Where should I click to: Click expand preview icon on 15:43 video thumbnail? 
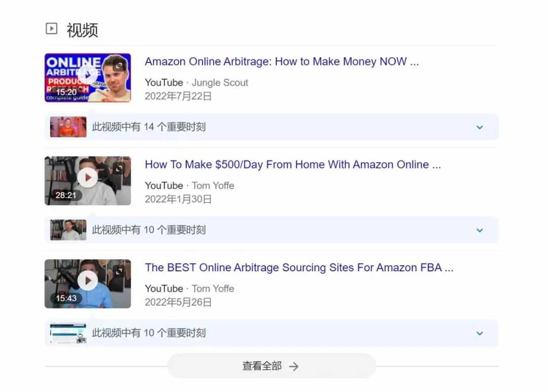click(119, 271)
